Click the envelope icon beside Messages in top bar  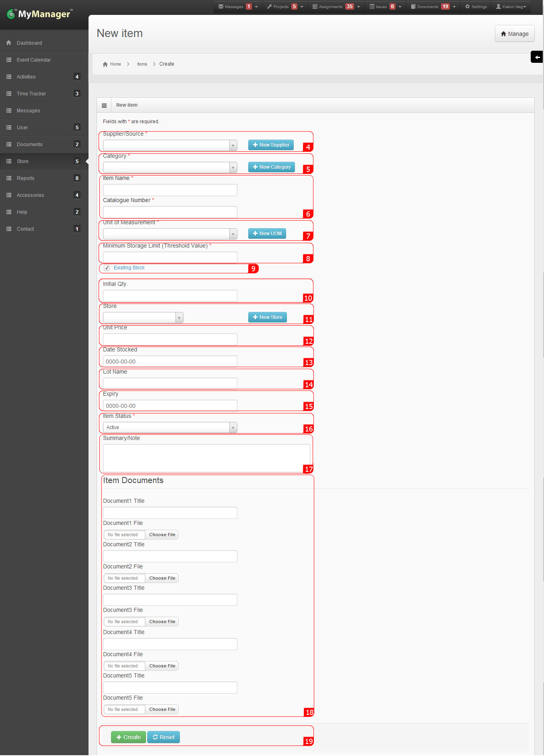tap(220, 6)
